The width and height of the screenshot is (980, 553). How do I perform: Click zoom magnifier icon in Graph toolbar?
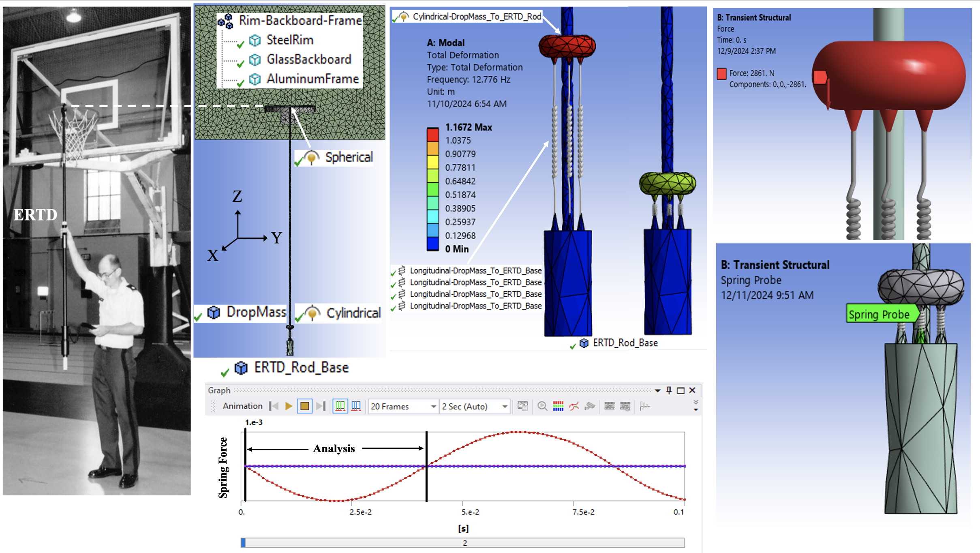(x=542, y=406)
